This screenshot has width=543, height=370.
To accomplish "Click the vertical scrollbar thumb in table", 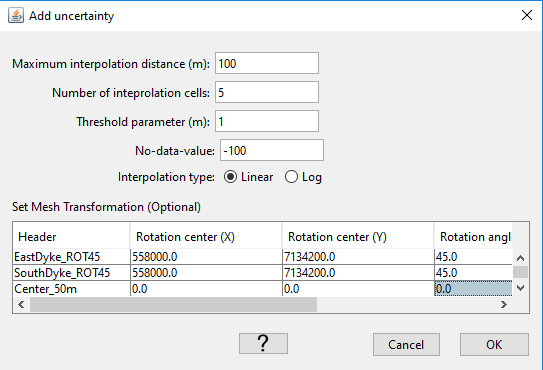I will 520,272.
